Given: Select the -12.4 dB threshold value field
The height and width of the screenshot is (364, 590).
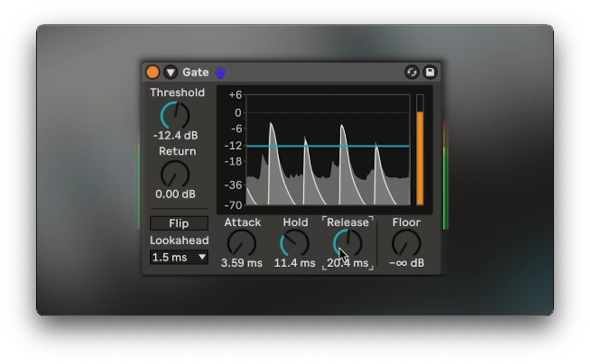Looking at the screenshot, I should click(x=176, y=135).
